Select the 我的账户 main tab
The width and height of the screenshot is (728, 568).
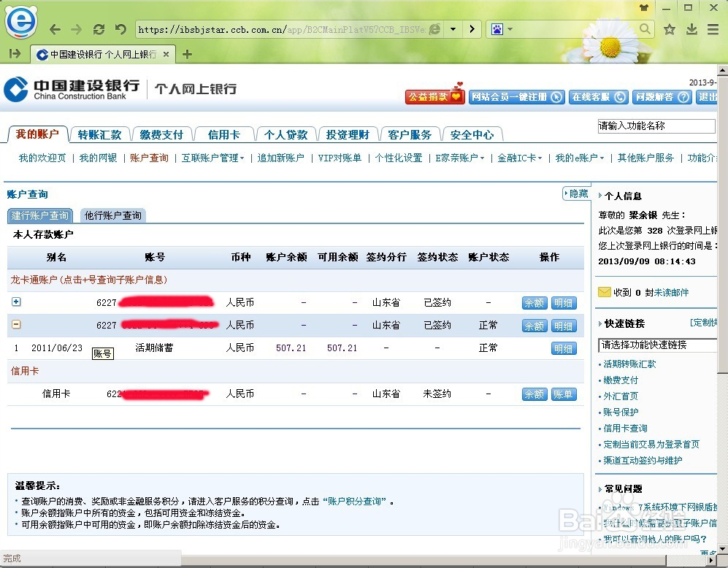[38, 134]
